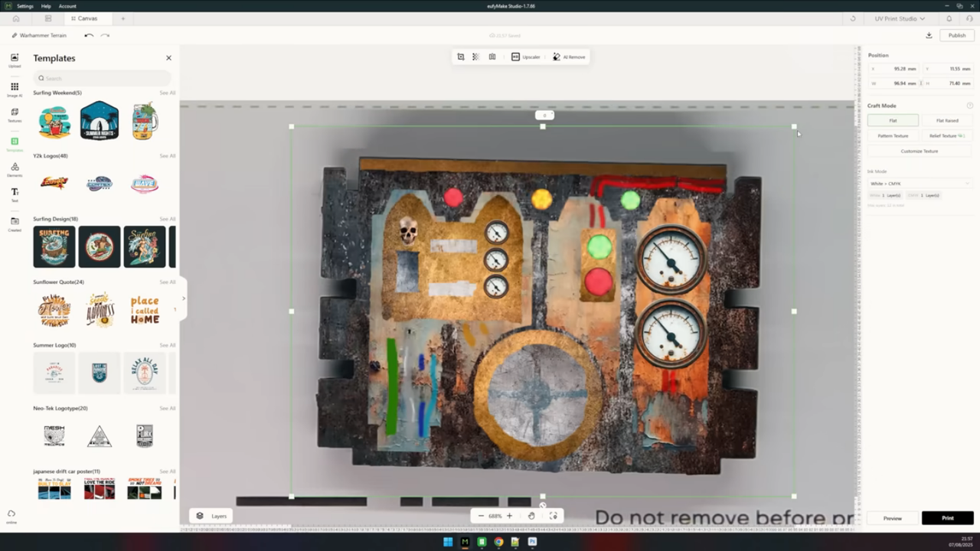Open the Image AI panel from the sidebar
The width and height of the screenshot is (980, 551).
coord(14,86)
